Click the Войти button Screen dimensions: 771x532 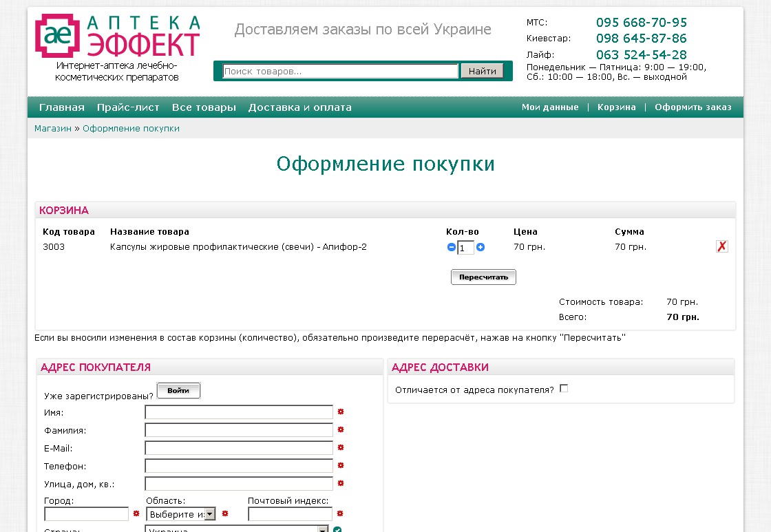coord(178,390)
